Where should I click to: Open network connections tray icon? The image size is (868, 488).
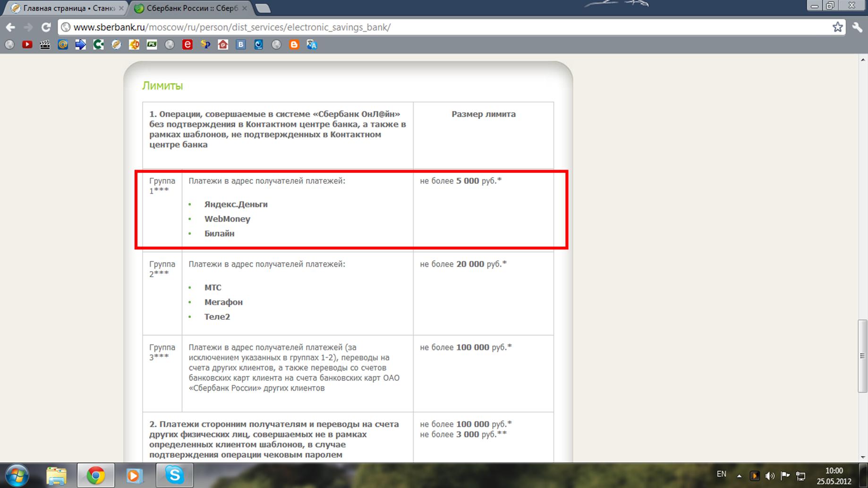pyautogui.click(x=801, y=476)
